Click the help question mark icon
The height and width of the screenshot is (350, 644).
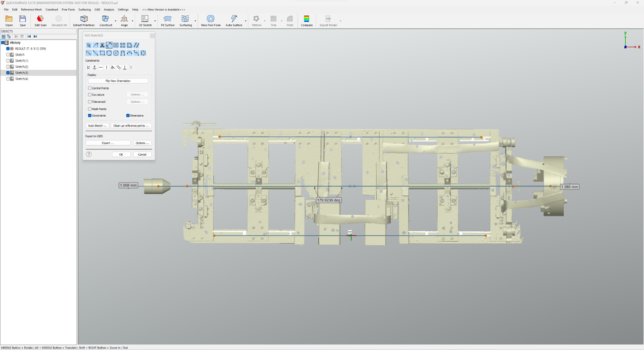coord(89,155)
